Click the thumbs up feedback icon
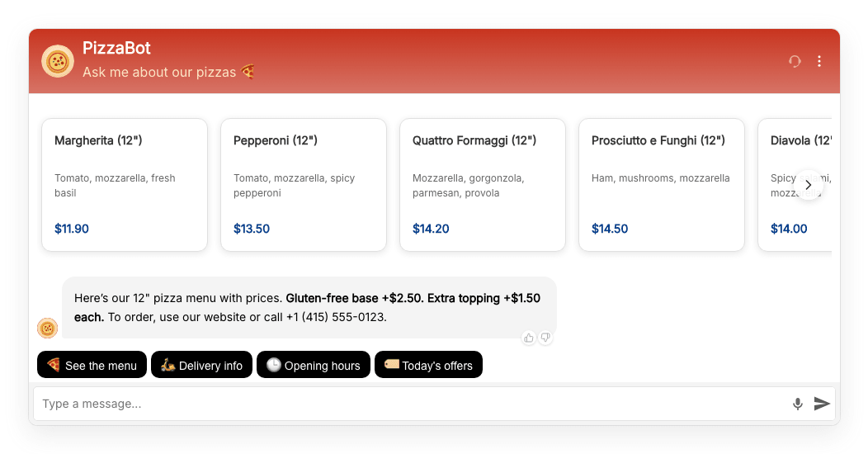The width and height of the screenshot is (868, 454). pyautogui.click(x=529, y=338)
